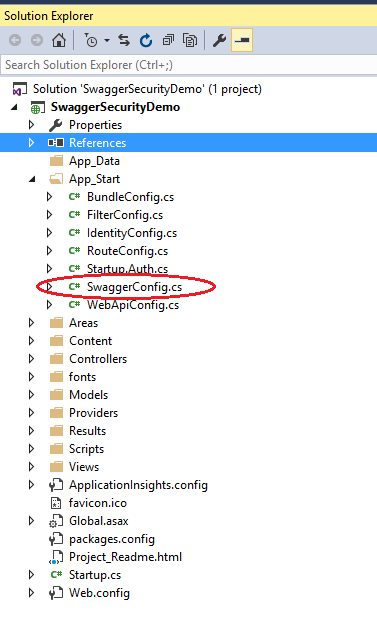Viewport: 377px width, 620px height.
Task: Select the fonts folder
Action: pyautogui.click(x=82, y=377)
